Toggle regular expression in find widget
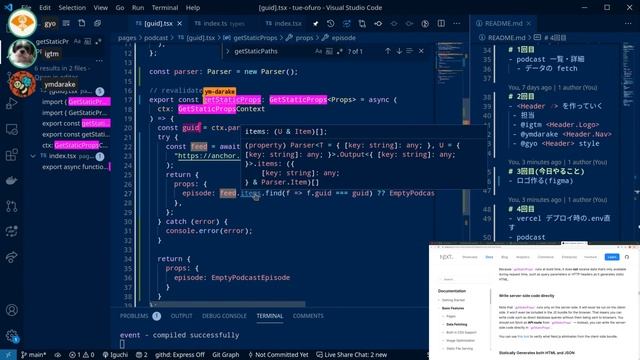 (340, 51)
